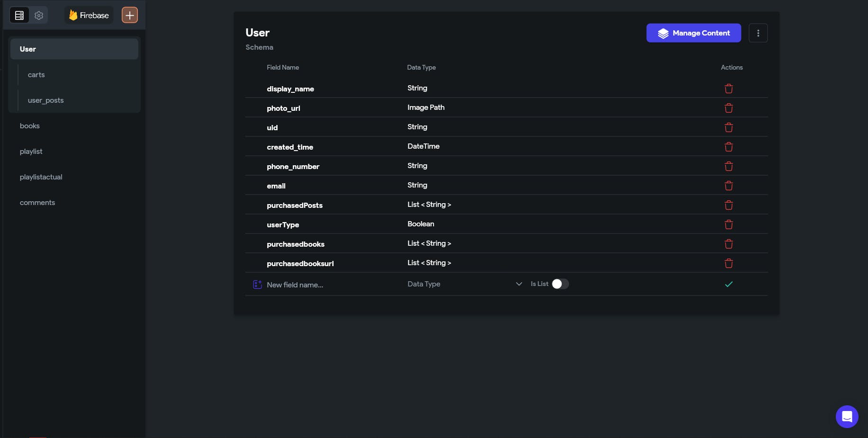This screenshot has width=868, height=438.
Task: Delete the display_name field
Action: pyautogui.click(x=729, y=89)
